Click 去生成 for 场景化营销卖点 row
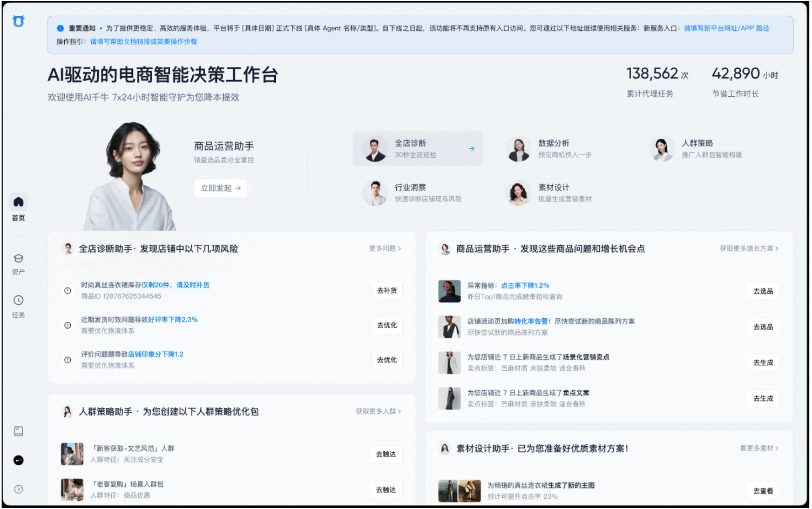 point(763,363)
